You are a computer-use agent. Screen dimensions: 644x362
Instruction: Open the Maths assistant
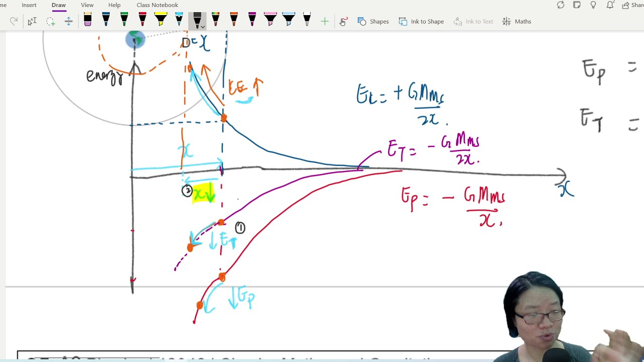(517, 21)
